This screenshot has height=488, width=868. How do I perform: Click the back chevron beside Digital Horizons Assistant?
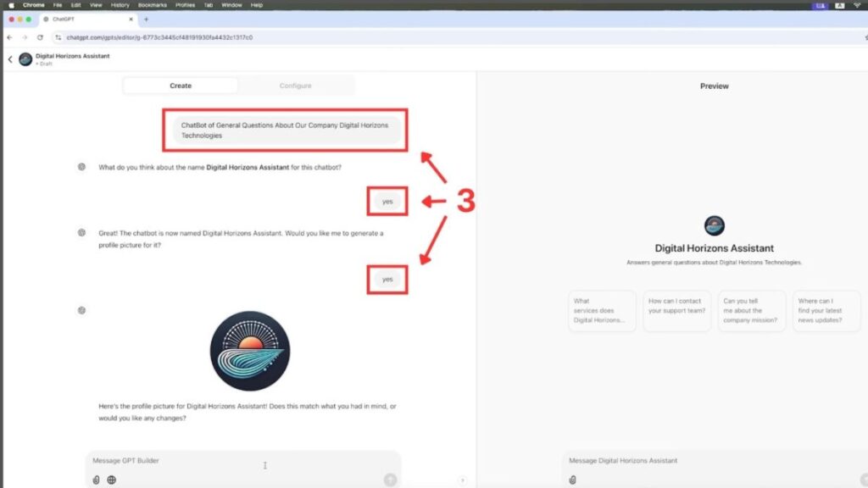[10, 59]
